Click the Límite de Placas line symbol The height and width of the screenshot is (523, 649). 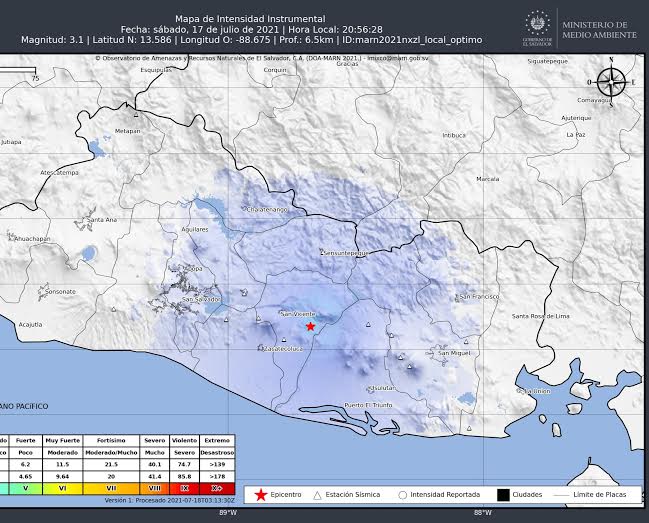(x=564, y=495)
